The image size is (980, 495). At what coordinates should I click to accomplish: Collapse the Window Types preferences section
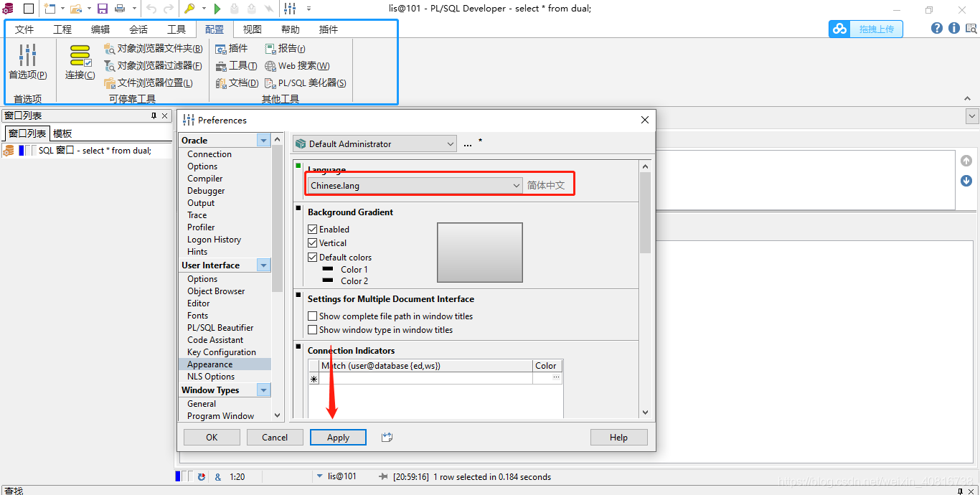click(x=264, y=390)
